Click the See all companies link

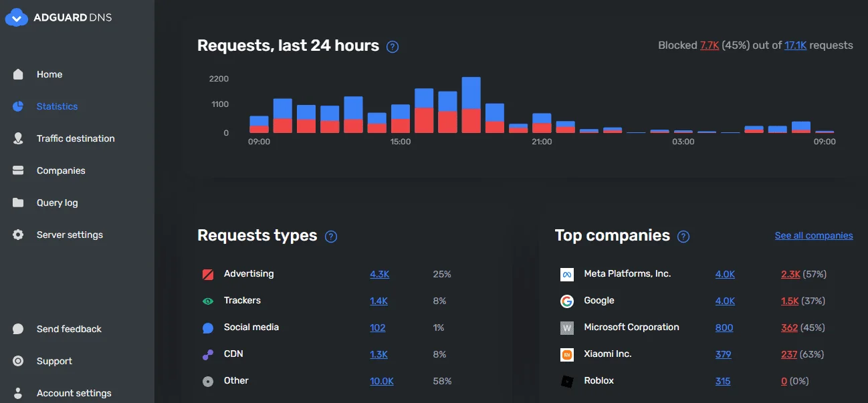(x=814, y=235)
